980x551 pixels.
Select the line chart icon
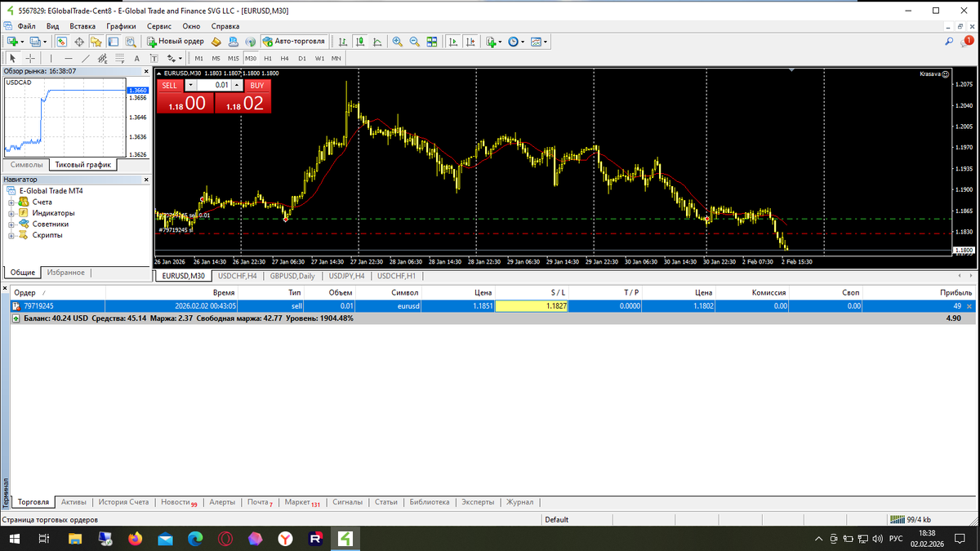[x=376, y=41]
